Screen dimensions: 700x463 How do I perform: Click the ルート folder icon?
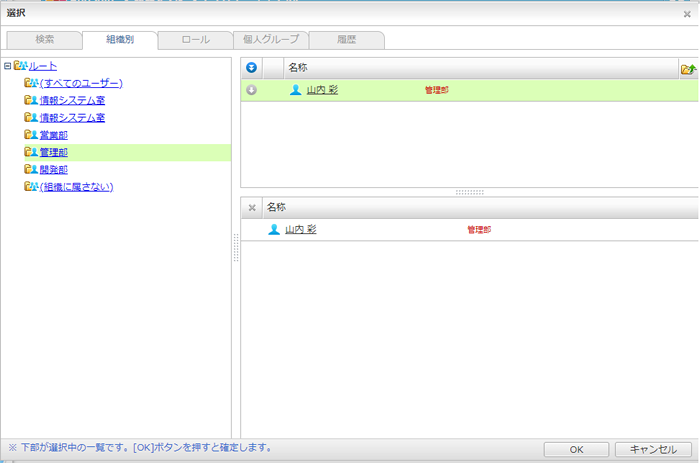pos(20,66)
